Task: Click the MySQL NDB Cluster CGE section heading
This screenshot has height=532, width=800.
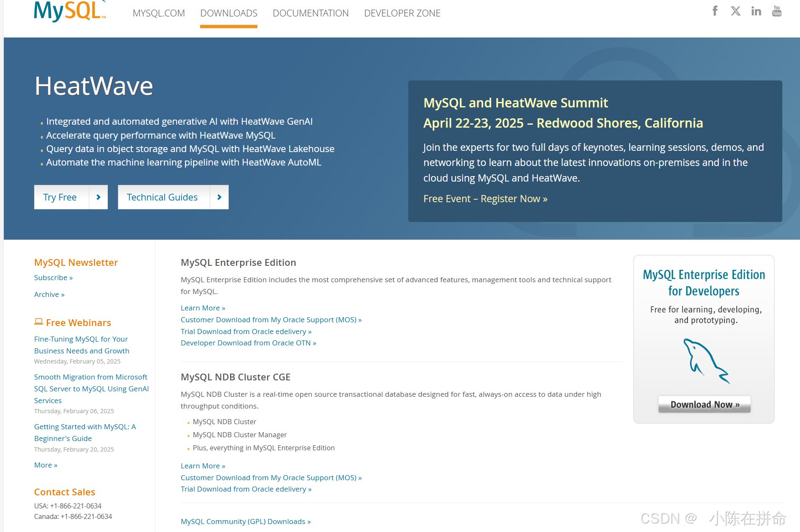Action: point(235,377)
